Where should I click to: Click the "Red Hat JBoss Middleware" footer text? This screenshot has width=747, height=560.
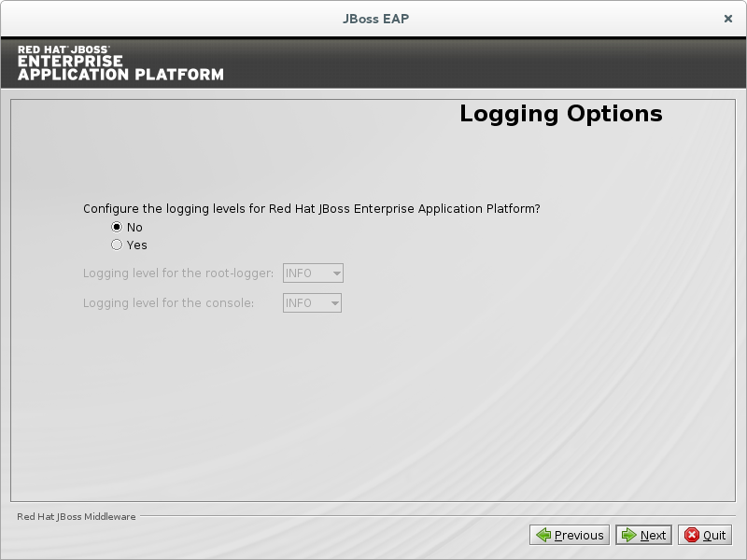coord(76,516)
